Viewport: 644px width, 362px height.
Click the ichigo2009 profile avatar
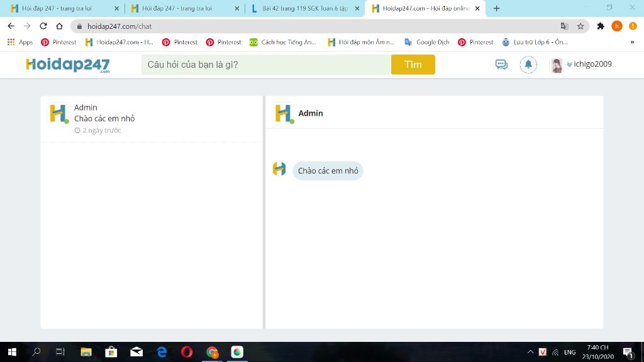click(557, 65)
